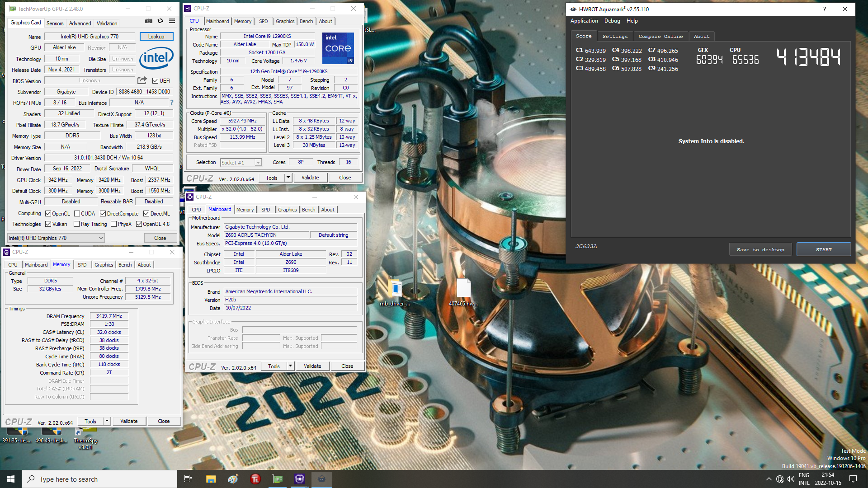Click Validate in CPU-Z CPU window
Screen dimensions: 868x488
tap(310, 178)
